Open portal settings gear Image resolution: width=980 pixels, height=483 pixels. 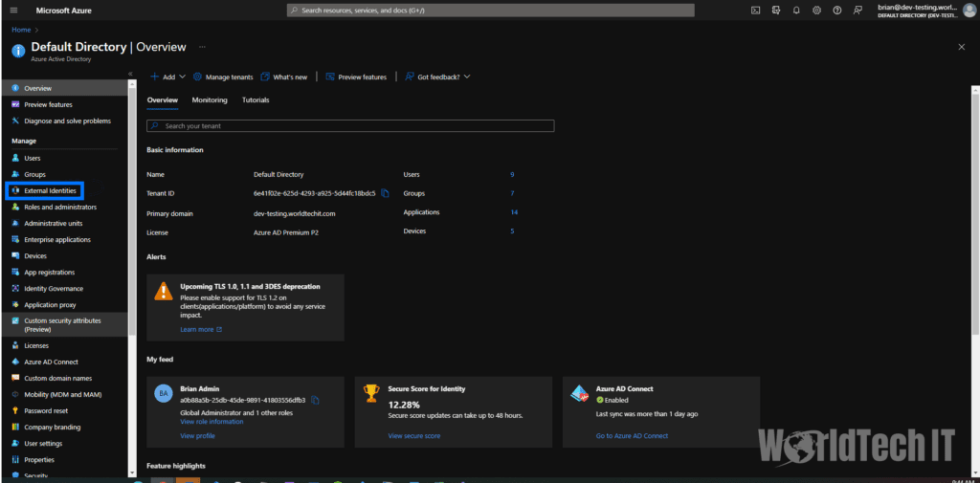817,11
